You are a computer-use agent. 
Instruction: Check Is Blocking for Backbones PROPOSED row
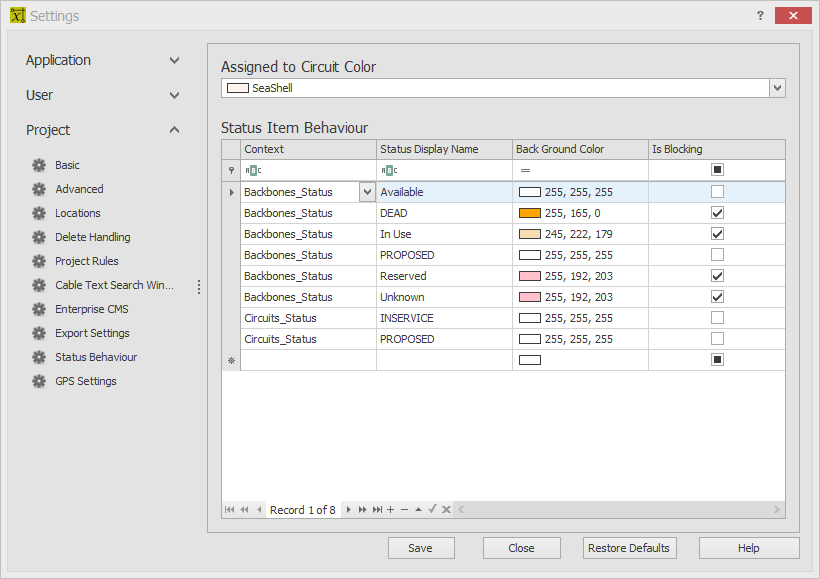[x=718, y=255]
